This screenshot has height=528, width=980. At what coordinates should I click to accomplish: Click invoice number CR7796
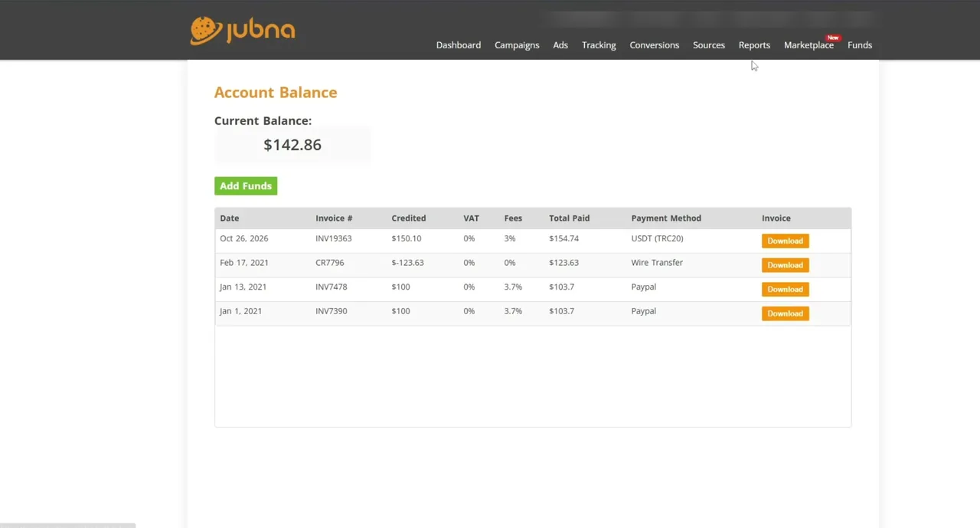[x=330, y=263]
